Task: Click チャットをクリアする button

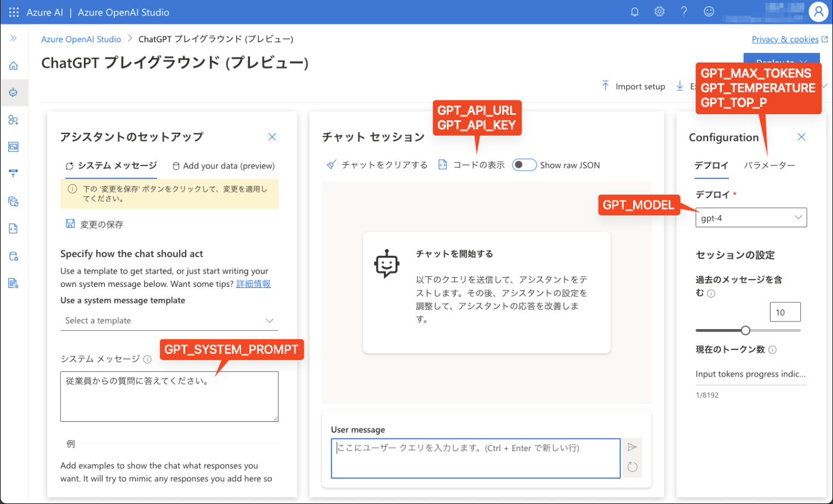Action: (x=377, y=165)
